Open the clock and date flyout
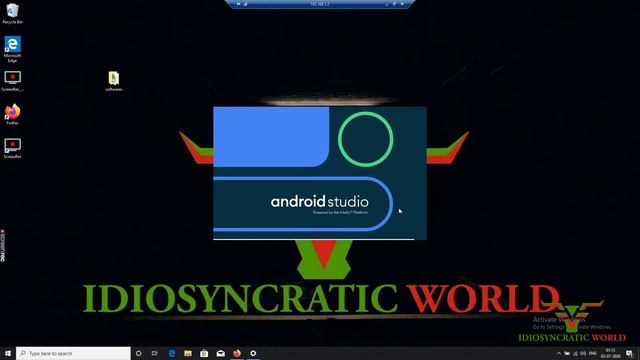The height and width of the screenshot is (360, 640). pos(611,353)
